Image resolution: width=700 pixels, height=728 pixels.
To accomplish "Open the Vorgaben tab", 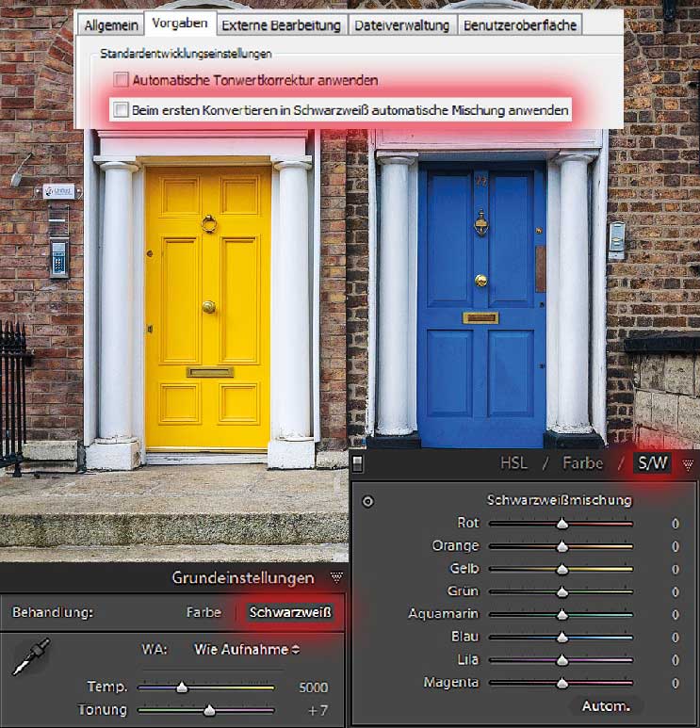I will pos(180,24).
